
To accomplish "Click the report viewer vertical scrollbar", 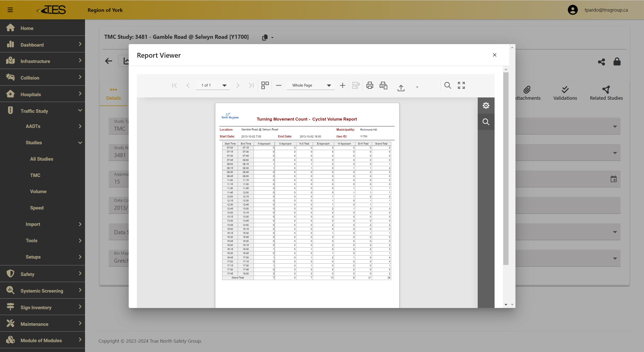I will (506, 168).
